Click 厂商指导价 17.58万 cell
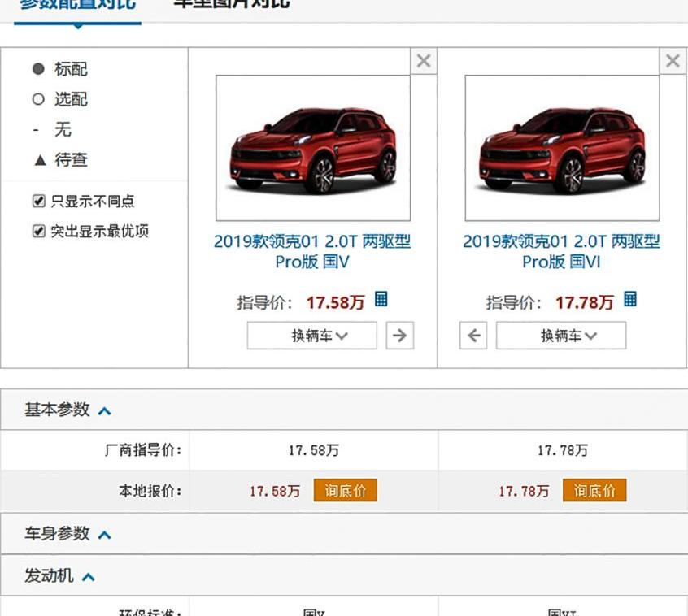 click(314, 450)
